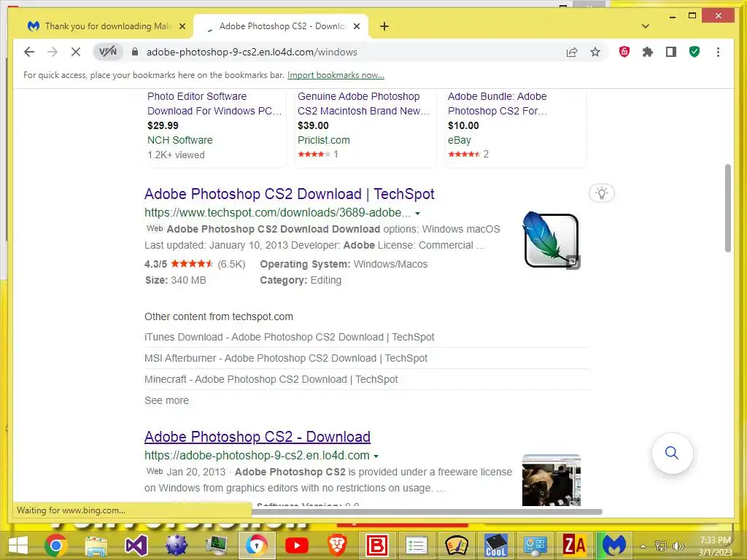Image resolution: width=747 pixels, height=560 pixels.
Task: Select the Adobe Photoshop CS2 - Download tab
Action: [281, 26]
